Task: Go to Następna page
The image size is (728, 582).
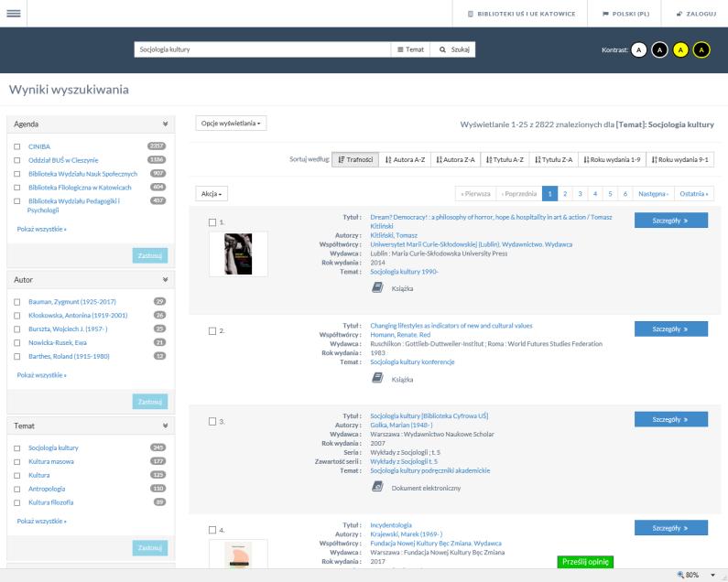Action: coord(653,193)
